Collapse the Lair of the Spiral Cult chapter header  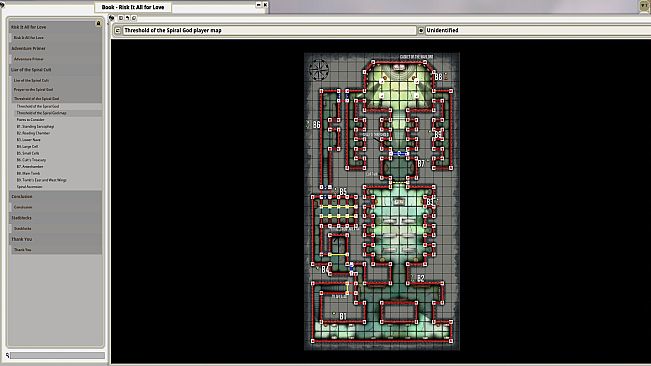pyautogui.click(x=56, y=70)
